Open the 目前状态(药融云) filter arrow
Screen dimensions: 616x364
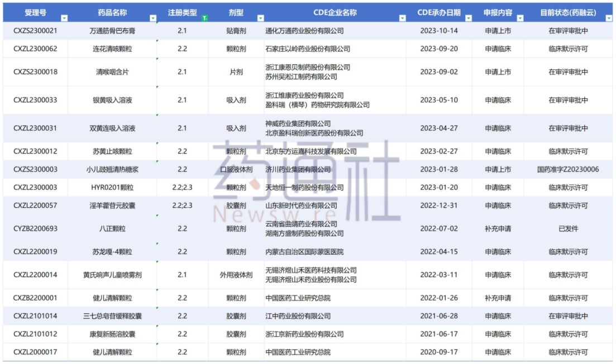click(x=609, y=18)
